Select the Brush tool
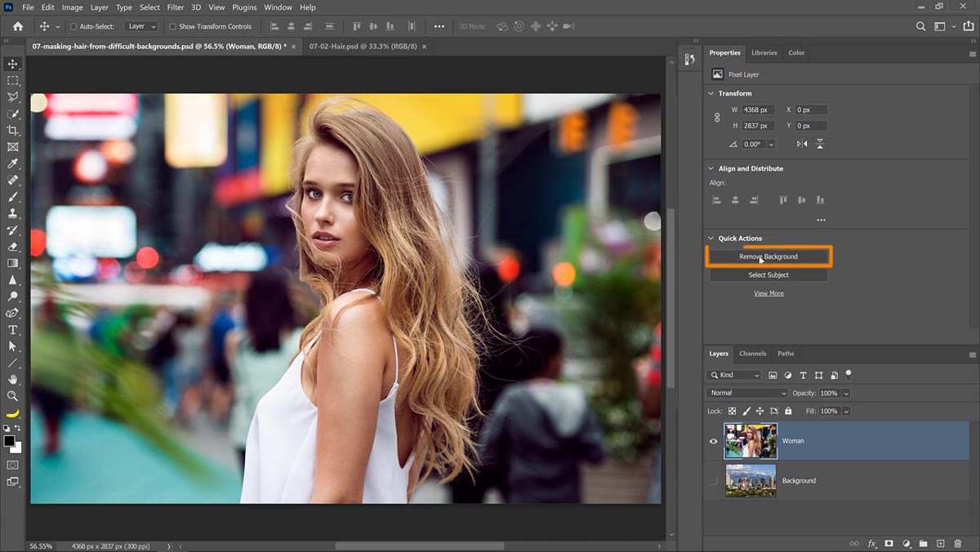 point(12,197)
